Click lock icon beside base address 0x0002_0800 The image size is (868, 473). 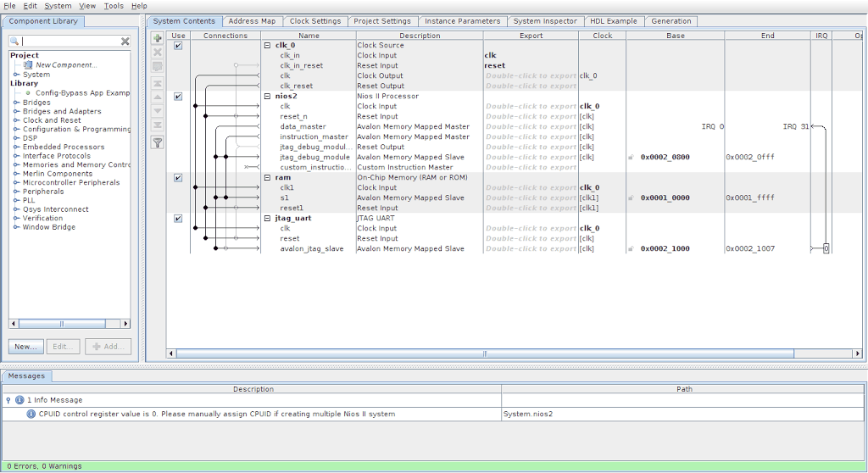pos(632,157)
